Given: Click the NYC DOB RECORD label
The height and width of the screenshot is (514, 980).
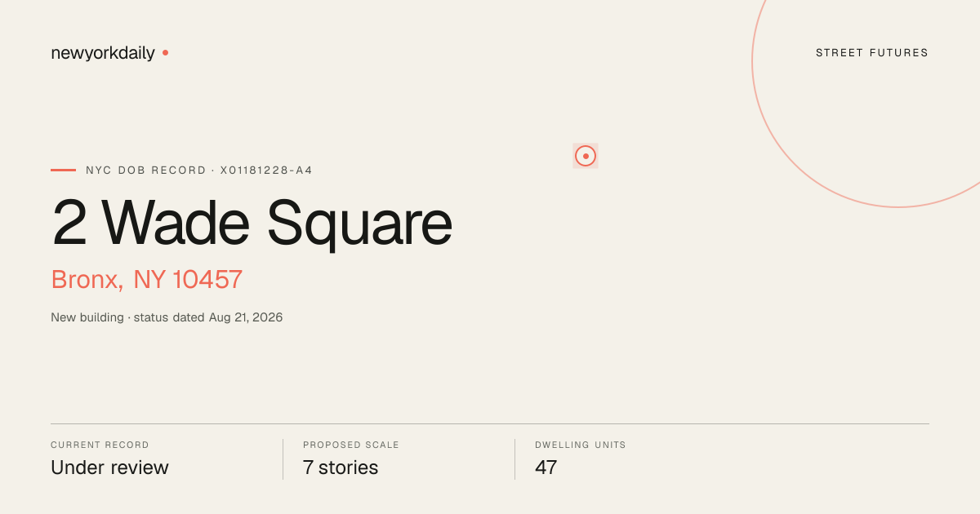Looking at the screenshot, I should (x=146, y=171).
